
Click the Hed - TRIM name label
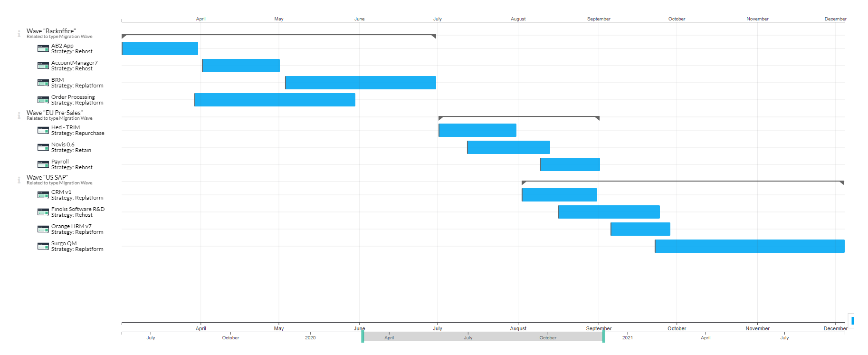(66, 127)
